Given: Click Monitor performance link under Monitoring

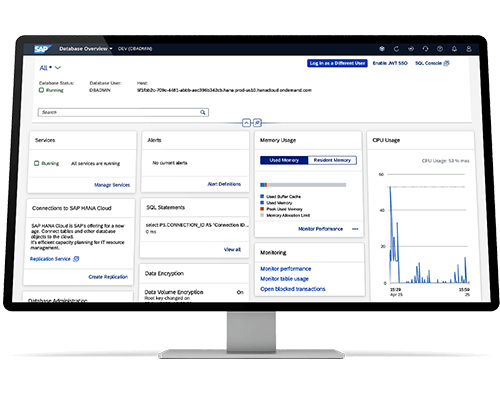Looking at the screenshot, I should point(286,269).
